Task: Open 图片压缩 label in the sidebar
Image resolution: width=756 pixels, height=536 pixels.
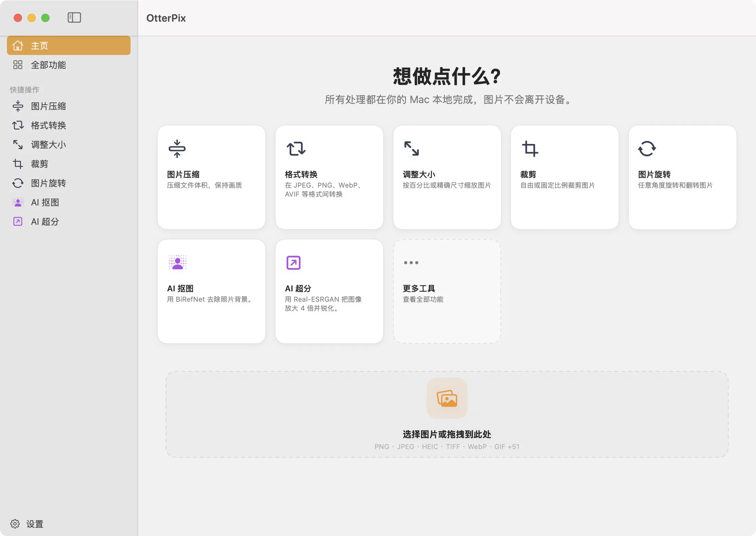Action: [x=48, y=106]
